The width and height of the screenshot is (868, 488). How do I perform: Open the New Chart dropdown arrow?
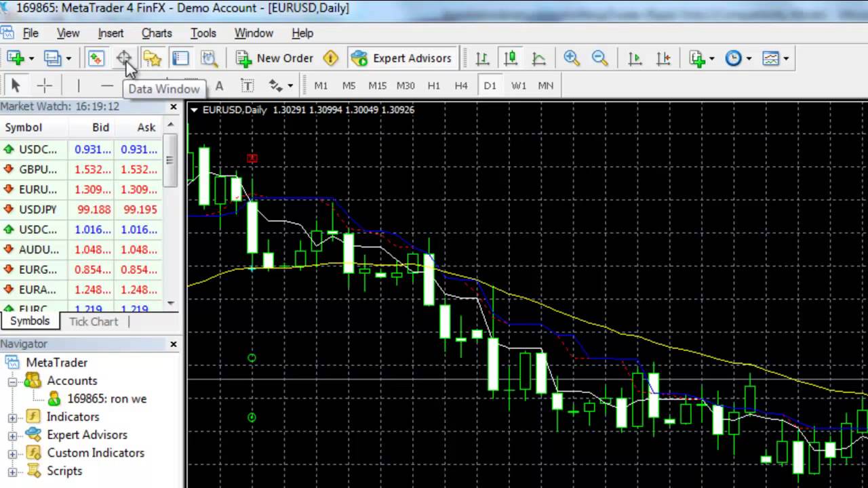tap(31, 59)
